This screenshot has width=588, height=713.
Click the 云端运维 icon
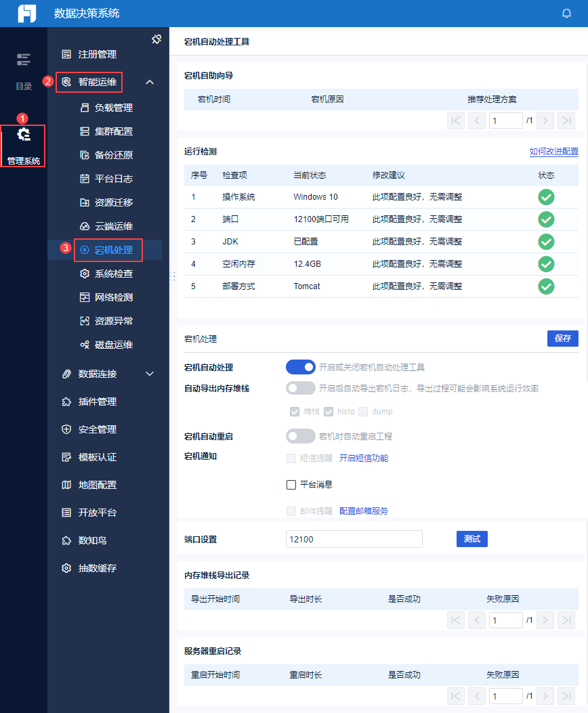(85, 226)
